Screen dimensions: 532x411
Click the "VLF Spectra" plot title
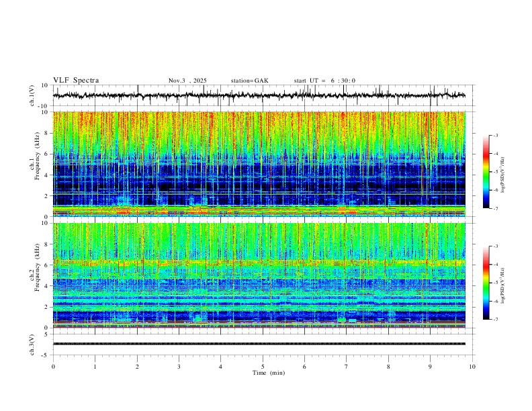76,81
